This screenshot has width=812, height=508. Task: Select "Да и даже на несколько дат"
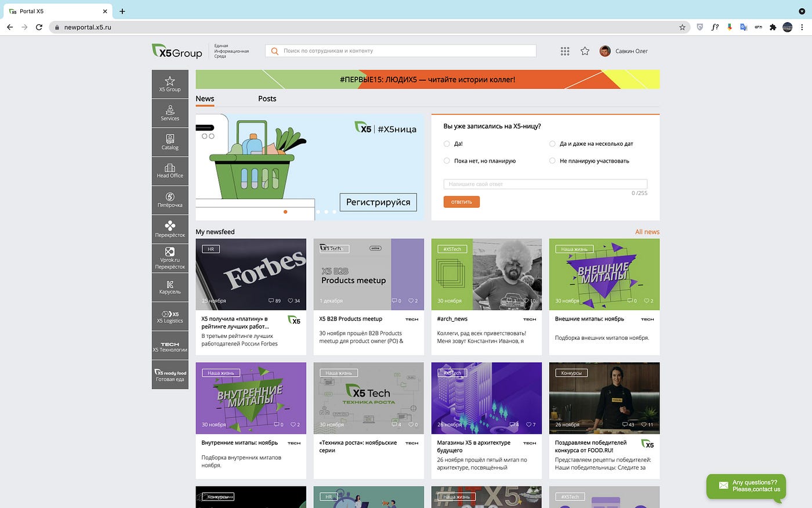(552, 143)
